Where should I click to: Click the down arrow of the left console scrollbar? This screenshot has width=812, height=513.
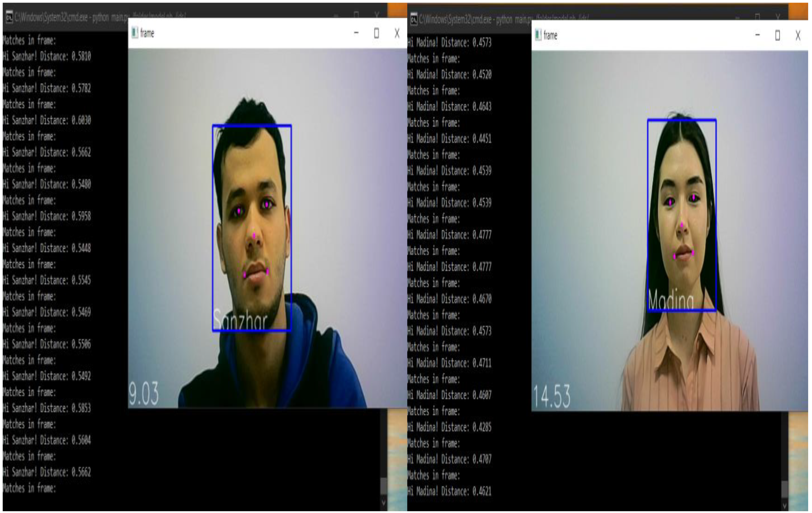coord(383,503)
